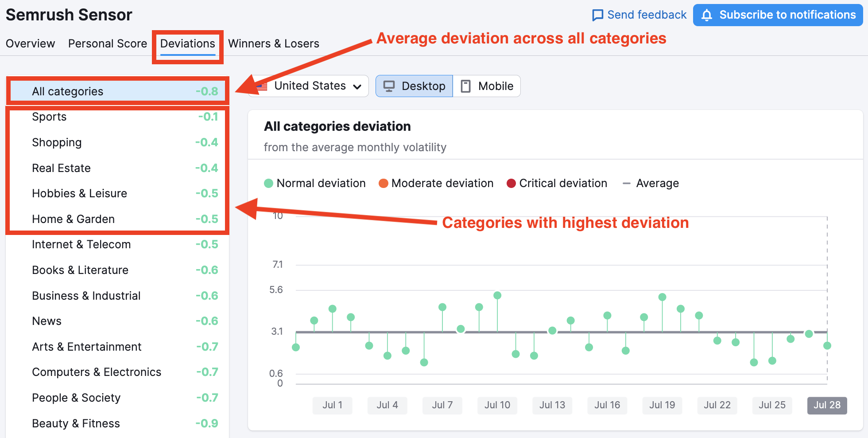The image size is (868, 438).
Task: Click the Send feedback speech bubble icon
Action: click(597, 15)
